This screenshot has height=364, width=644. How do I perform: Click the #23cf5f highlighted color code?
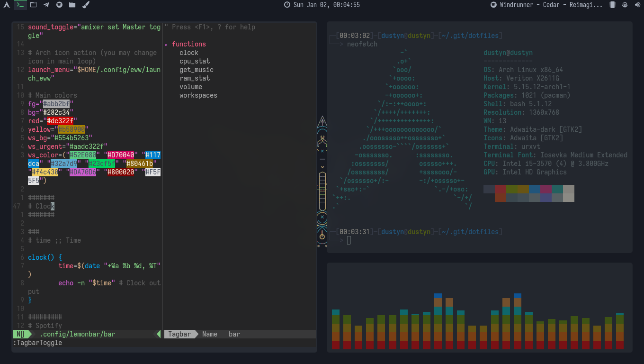(102, 164)
